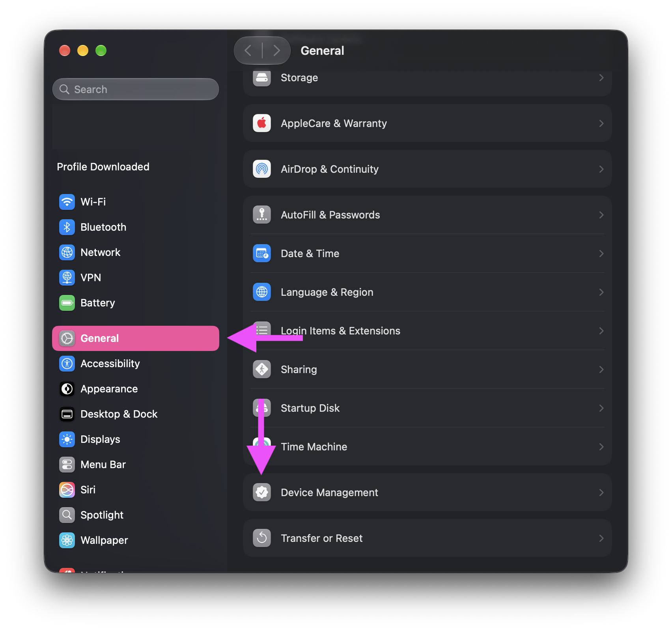Click the Desktop & Dock icon

point(67,414)
